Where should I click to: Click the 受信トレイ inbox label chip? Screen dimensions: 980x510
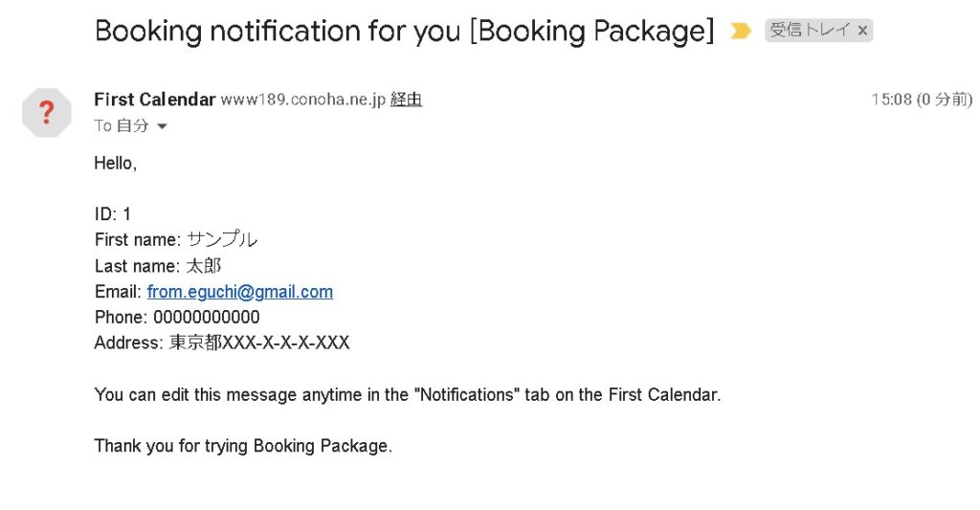click(x=811, y=32)
